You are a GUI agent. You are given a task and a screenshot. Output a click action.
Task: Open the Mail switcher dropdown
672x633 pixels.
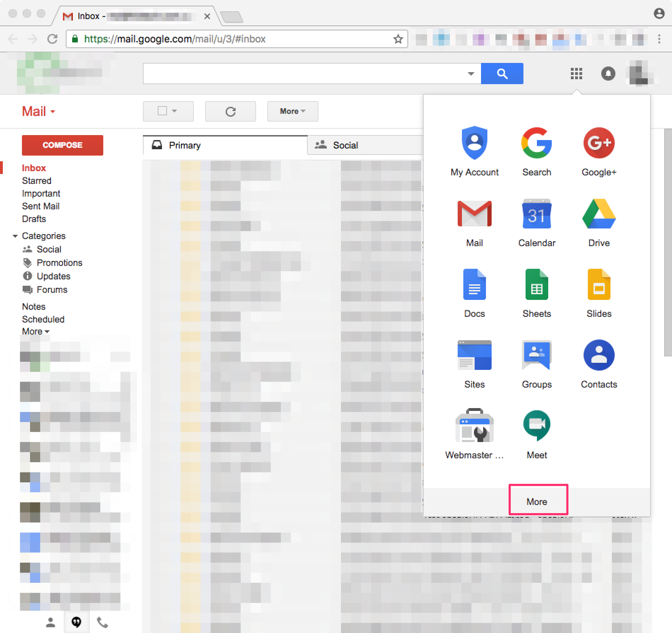(38, 111)
